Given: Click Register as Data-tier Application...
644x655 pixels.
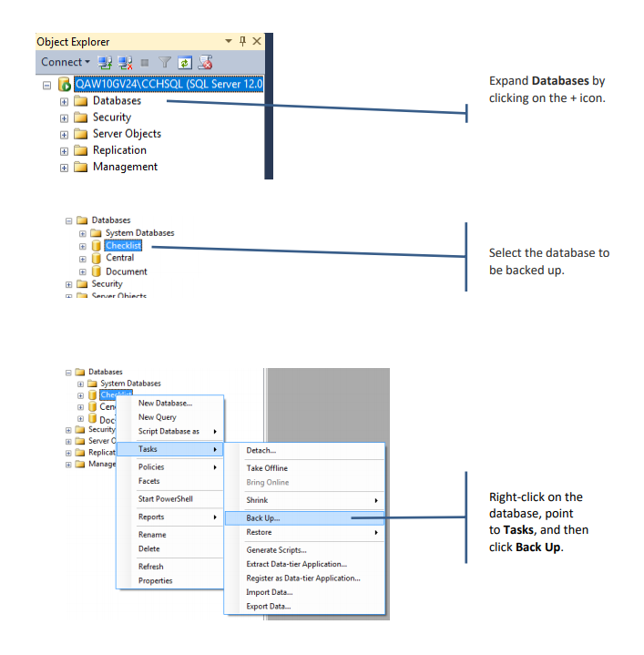Looking at the screenshot, I should (304, 578).
